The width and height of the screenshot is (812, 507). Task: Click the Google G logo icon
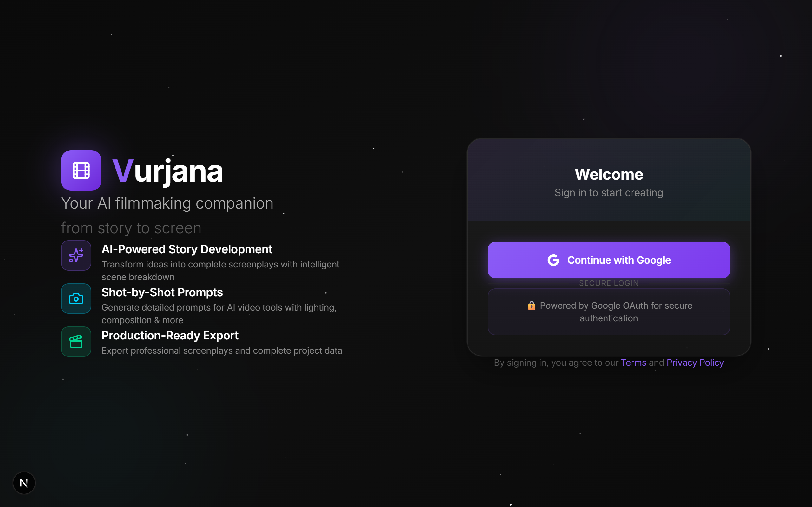553,260
